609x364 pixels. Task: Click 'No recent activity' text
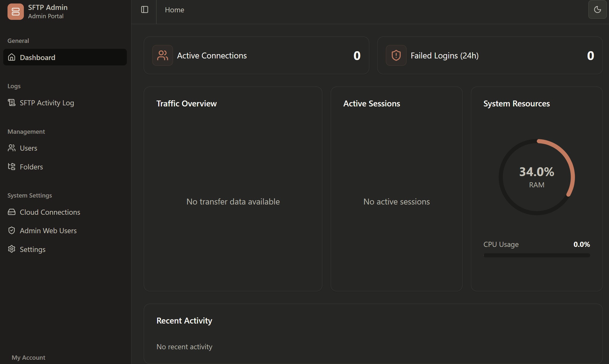[x=184, y=347]
